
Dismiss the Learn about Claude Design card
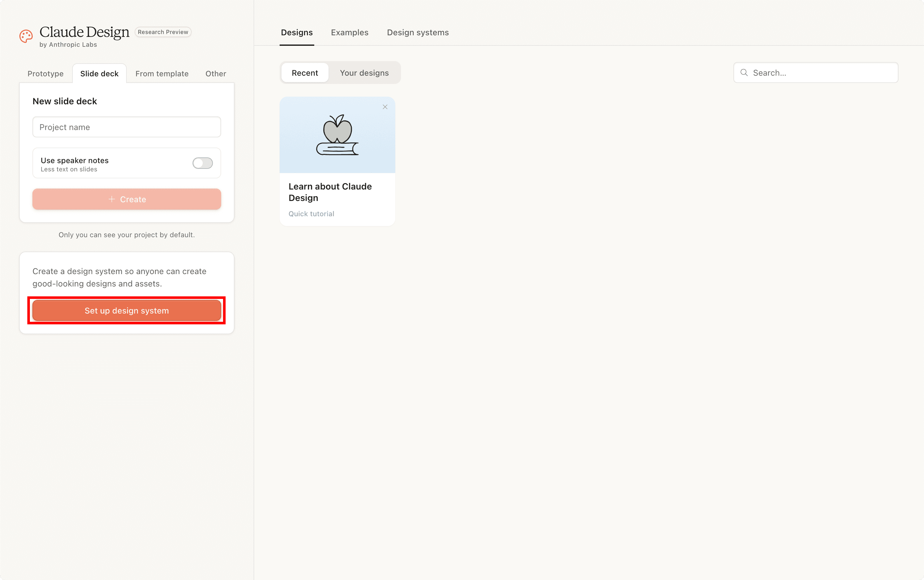(x=385, y=107)
